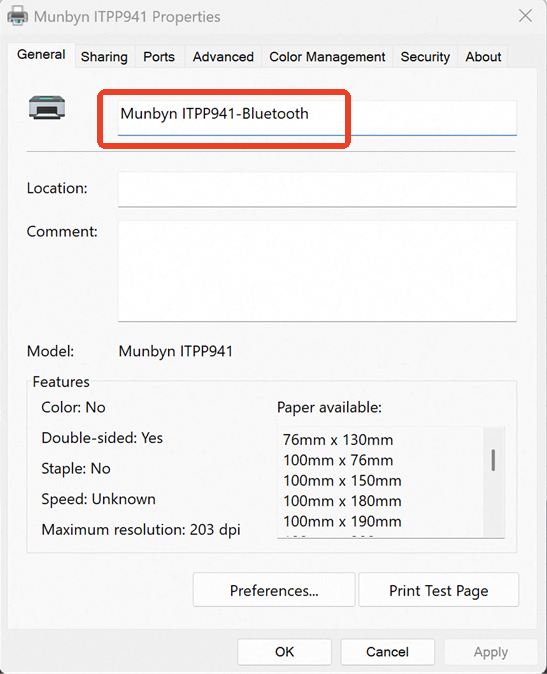Screen dimensions: 547x674
Task: Select 76mm x 130mm paper entry
Action: pos(338,440)
